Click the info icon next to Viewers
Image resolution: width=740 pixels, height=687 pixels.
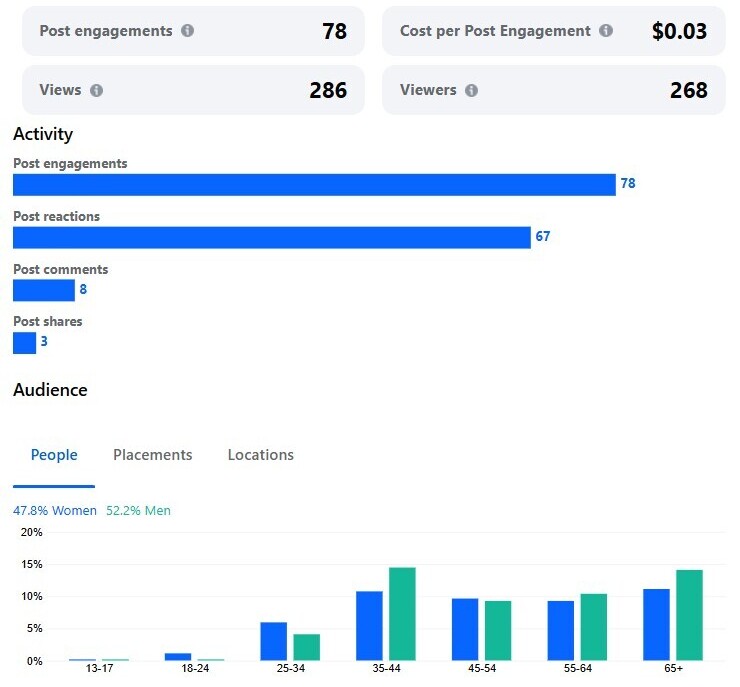click(471, 90)
